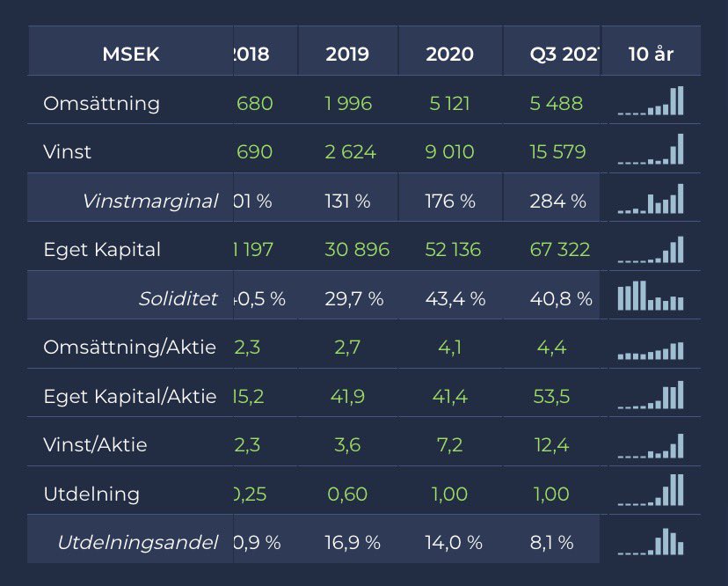This screenshot has height=586, width=728.
Task: Open the Omsättning 10-year sparkline chart
Action: click(651, 100)
